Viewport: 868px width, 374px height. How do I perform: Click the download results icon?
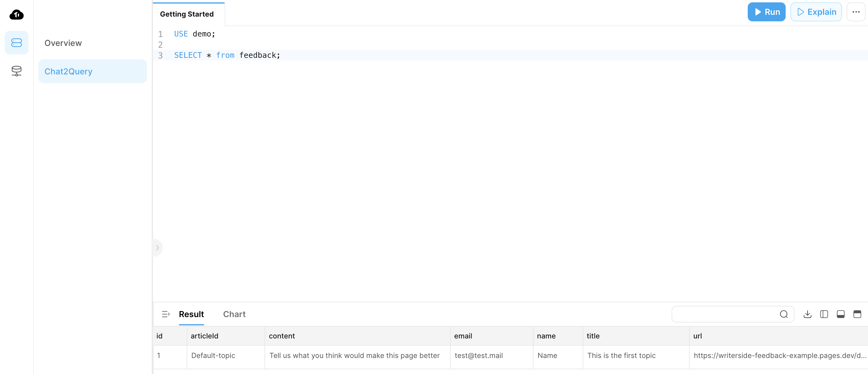click(807, 314)
